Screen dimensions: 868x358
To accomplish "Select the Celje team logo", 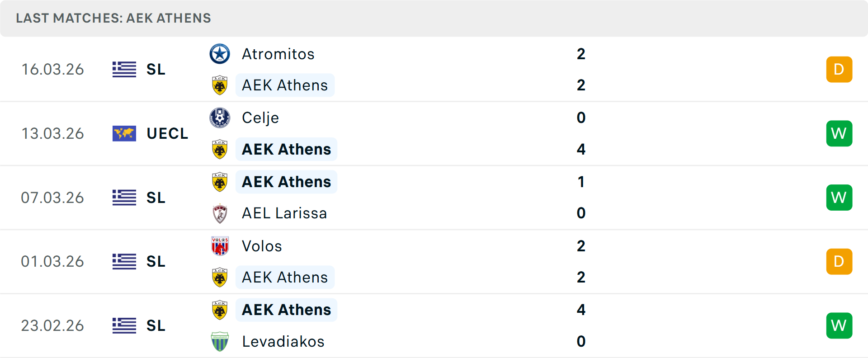I will (220, 118).
